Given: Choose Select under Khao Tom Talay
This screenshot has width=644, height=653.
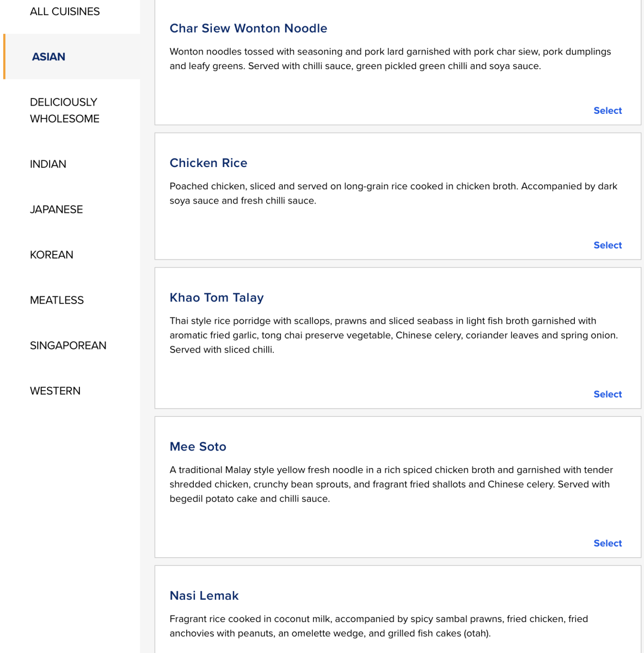Looking at the screenshot, I should pyautogui.click(x=608, y=395).
